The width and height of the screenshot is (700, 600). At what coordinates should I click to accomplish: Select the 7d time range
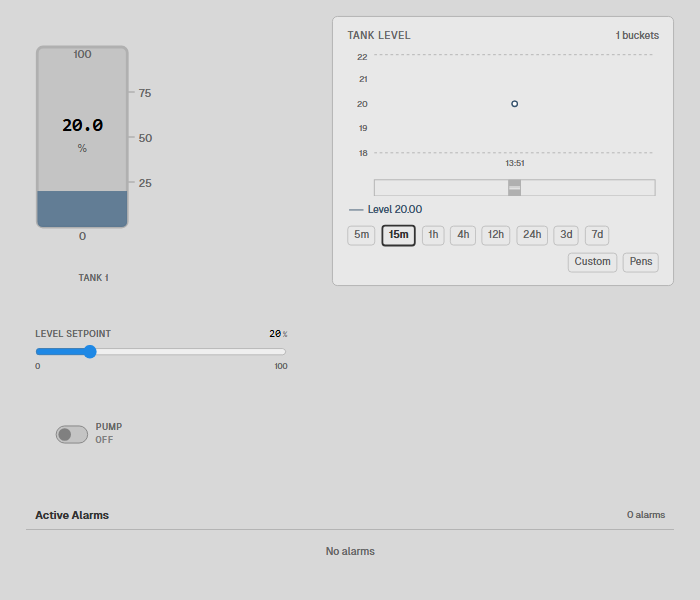pos(597,235)
